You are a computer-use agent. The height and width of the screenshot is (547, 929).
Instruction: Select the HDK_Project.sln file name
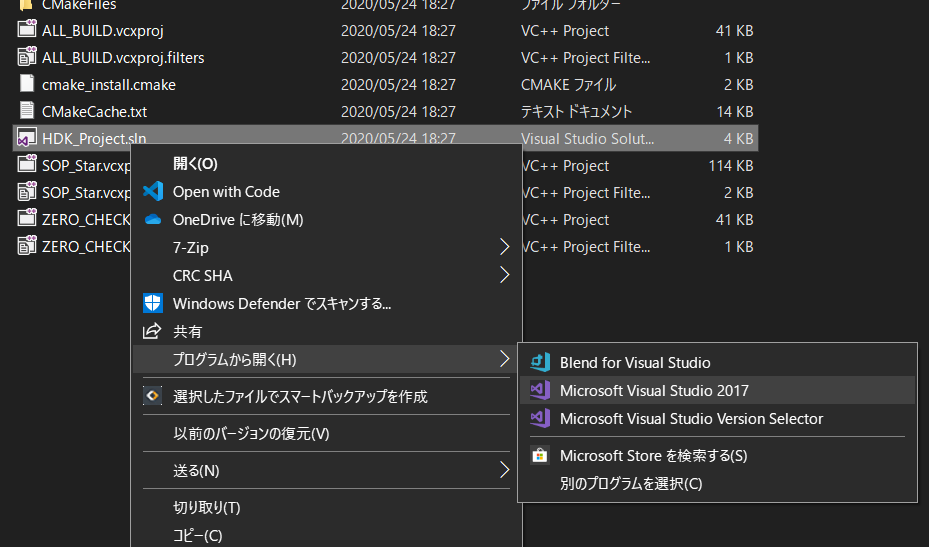pyautogui.click(x=94, y=138)
